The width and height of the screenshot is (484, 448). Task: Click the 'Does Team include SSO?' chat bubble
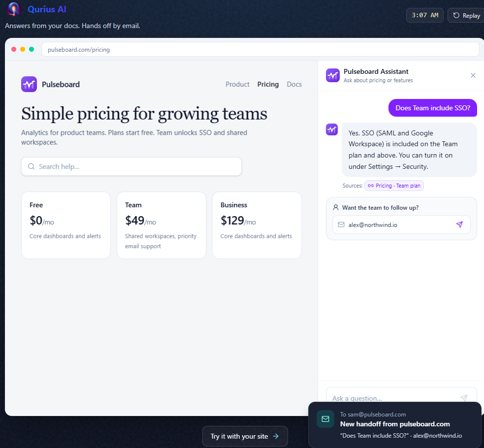[x=432, y=108]
